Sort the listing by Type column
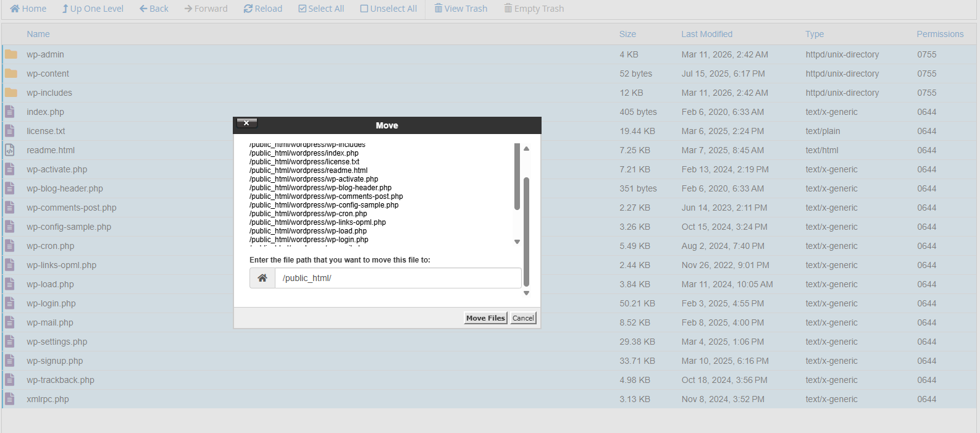 815,34
